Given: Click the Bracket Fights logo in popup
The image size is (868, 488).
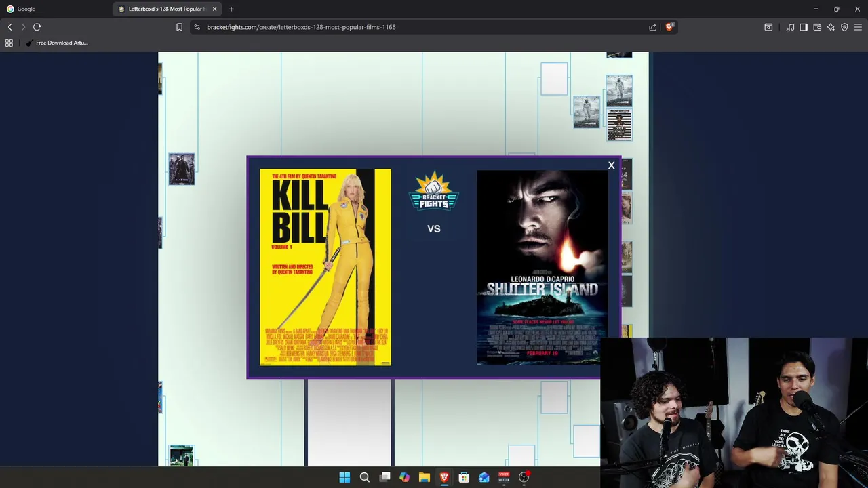Looking at the screenshot, I should (434, 190).
